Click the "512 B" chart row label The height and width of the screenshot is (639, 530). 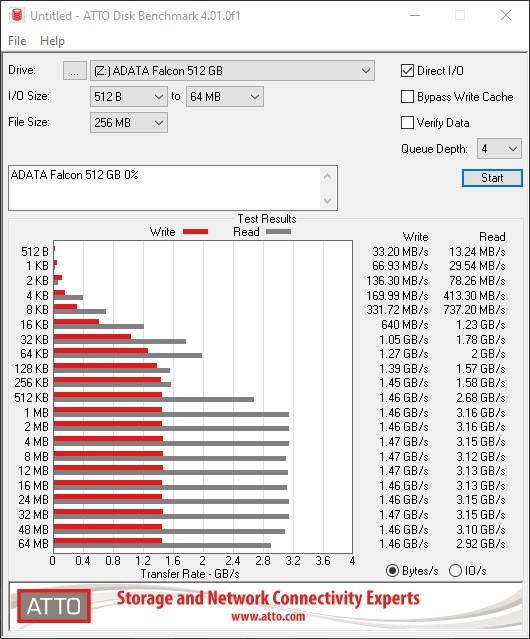[x=35, y=252]
